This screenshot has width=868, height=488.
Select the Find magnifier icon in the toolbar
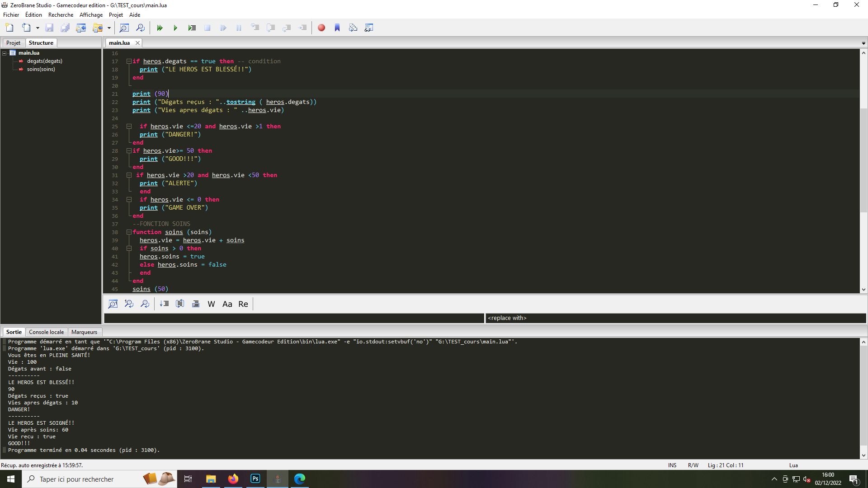tap(124, 28)
